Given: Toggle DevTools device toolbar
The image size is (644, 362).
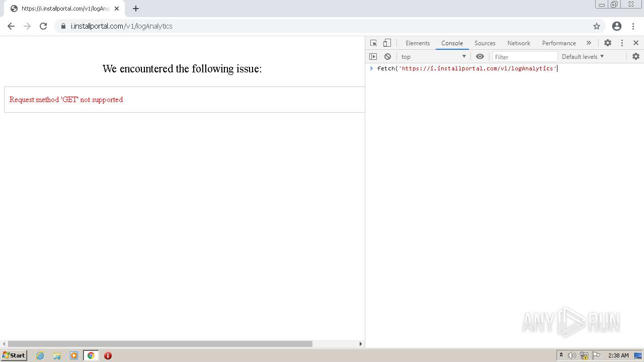Looking at the screenshot, I should [x=387, y=43].
